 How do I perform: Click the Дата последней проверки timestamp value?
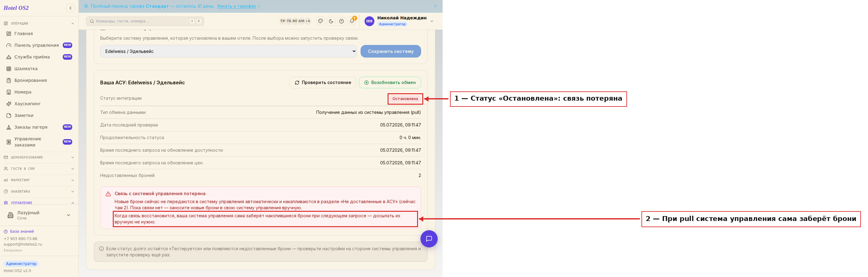pos(400,125)
